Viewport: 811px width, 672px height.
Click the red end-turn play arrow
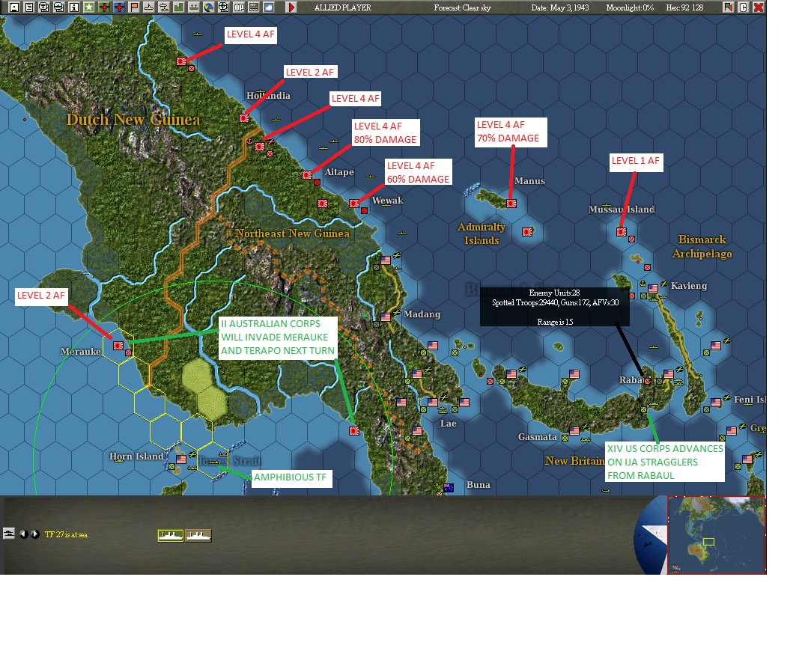pos(291,7)
